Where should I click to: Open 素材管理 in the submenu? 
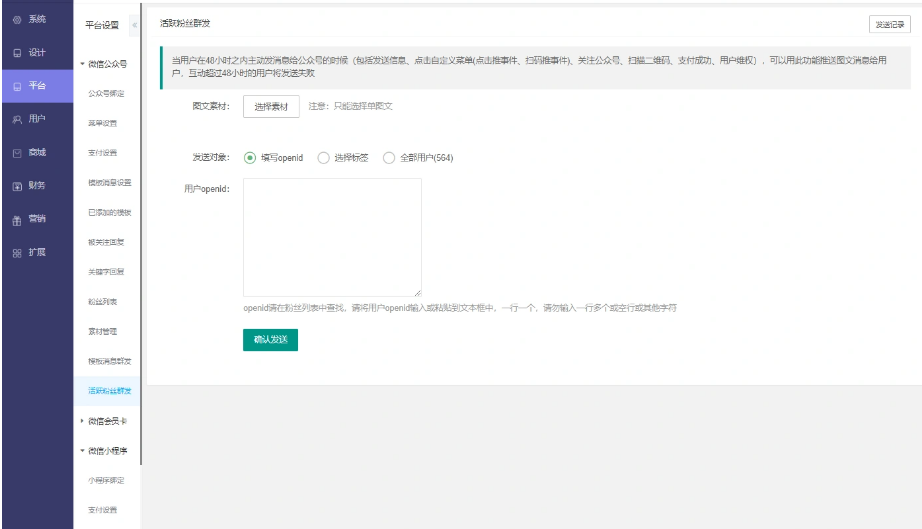coord(102,331)
